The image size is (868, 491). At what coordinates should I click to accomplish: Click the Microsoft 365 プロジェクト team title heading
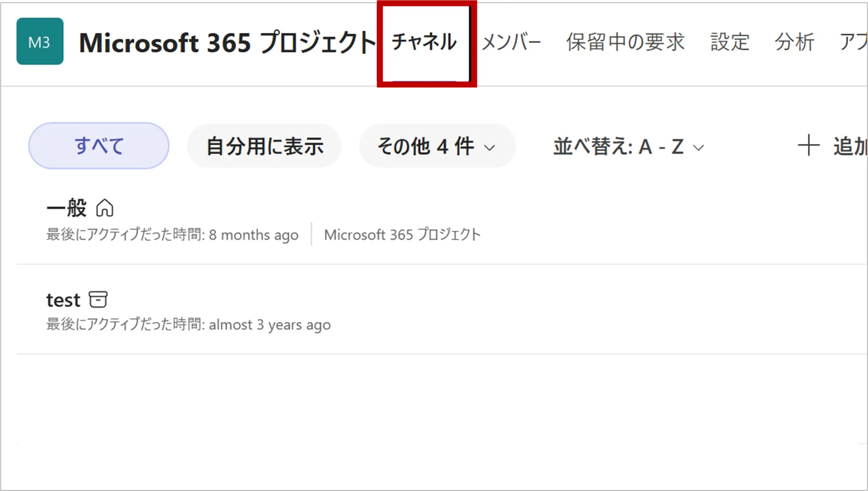point(227,42)
